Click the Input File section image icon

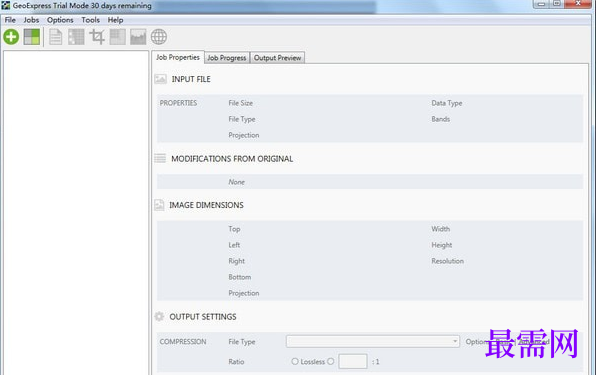(x=160, y=79)
